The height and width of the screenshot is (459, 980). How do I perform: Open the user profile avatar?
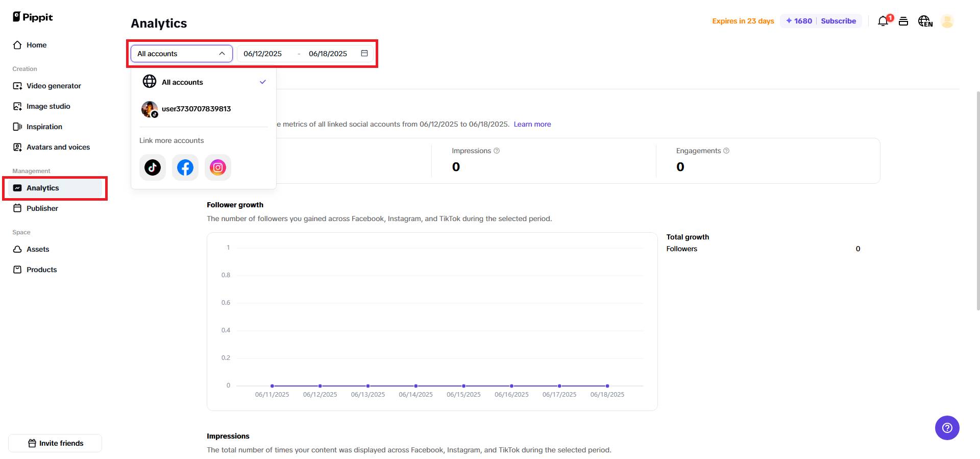947,21
